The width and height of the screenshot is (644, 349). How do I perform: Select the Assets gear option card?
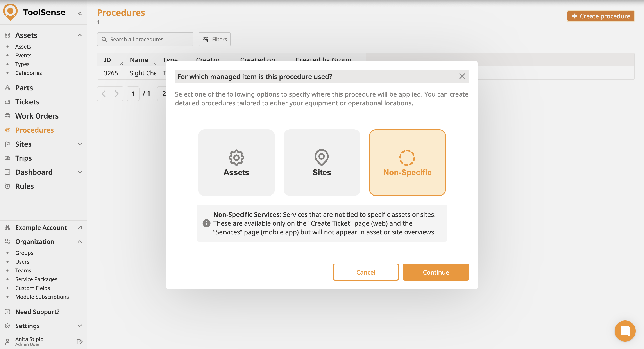click(x=236, y=163)
